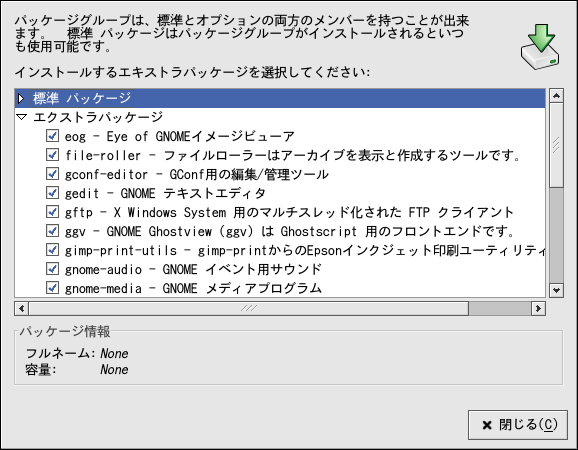The height and width of the screenshot is (450, 578).
Task: Toggle the gconf-editor package checkbox
Action: pyautogui.click(x=52, y=173)
